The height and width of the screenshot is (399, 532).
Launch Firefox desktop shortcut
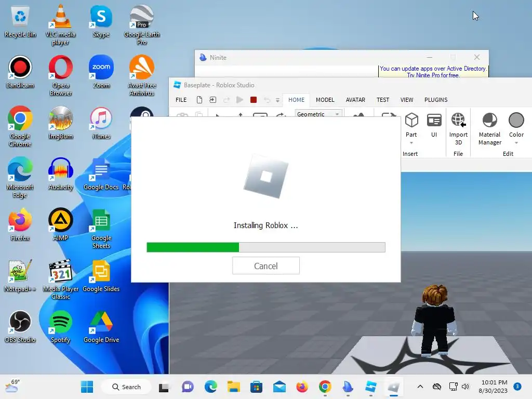click(x=20, y=224)
